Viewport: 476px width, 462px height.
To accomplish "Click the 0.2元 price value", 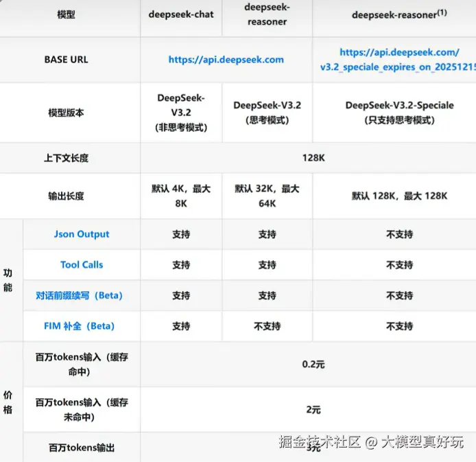I will [x=313, y=365].
